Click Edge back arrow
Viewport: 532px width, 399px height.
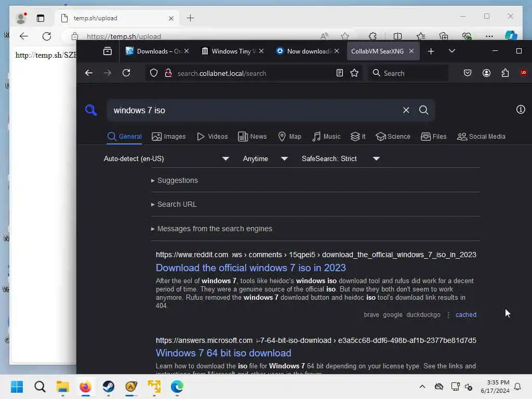24,36
